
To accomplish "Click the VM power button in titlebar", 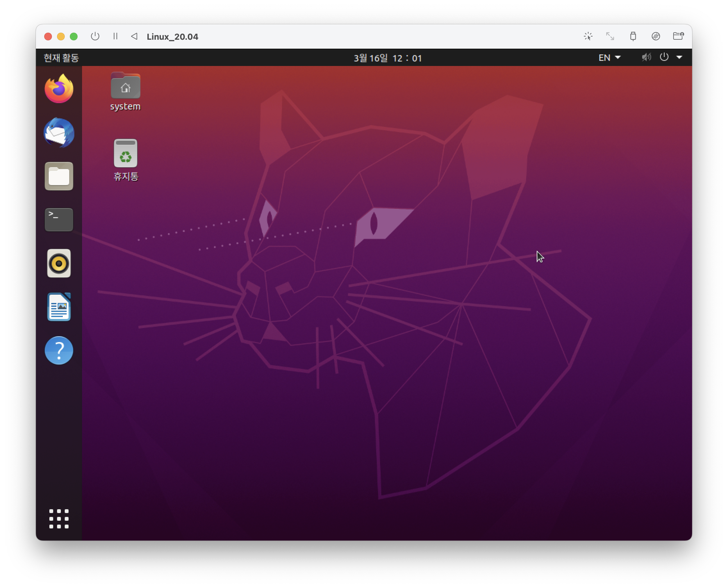I will click(x=95, y=36).
